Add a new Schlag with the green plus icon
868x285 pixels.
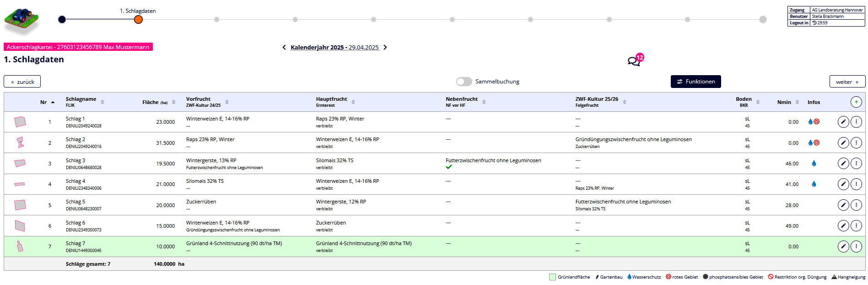click(856, 102)
